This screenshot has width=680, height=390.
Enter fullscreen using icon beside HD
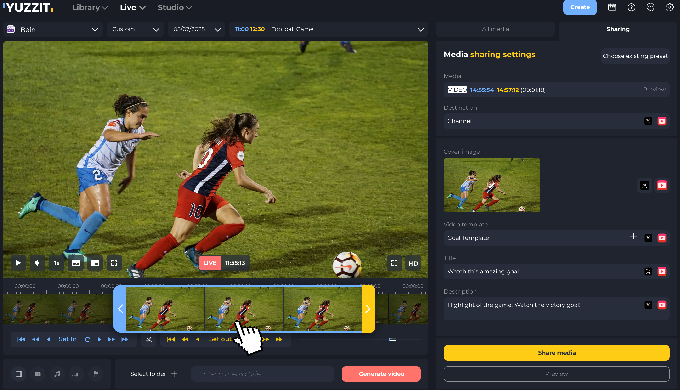coord(394,263)
